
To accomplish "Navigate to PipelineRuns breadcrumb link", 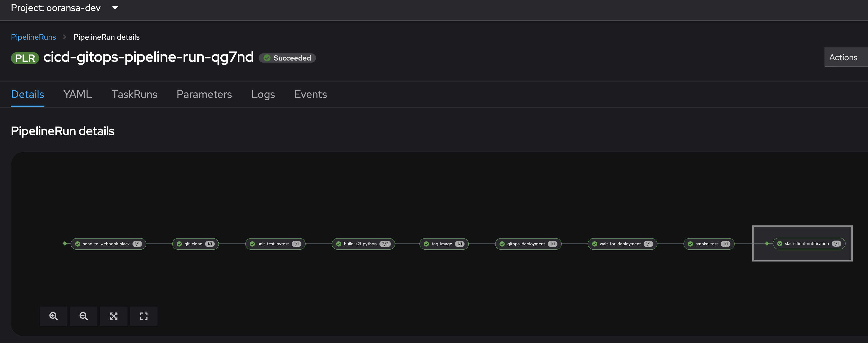I will pos(33,37).
